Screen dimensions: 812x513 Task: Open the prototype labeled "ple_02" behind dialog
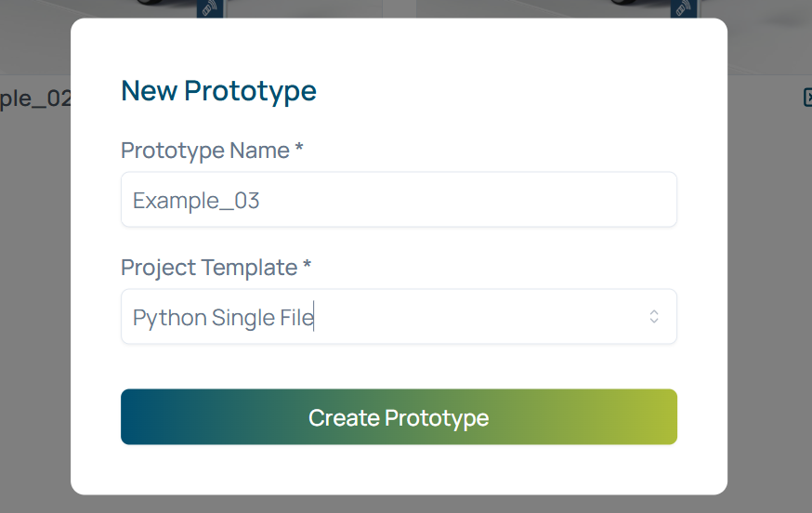click(x=35, y=99)
